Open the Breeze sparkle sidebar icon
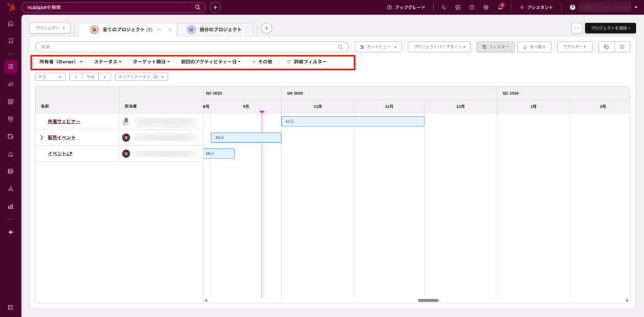644x317 pixels. tap(11, 232)
